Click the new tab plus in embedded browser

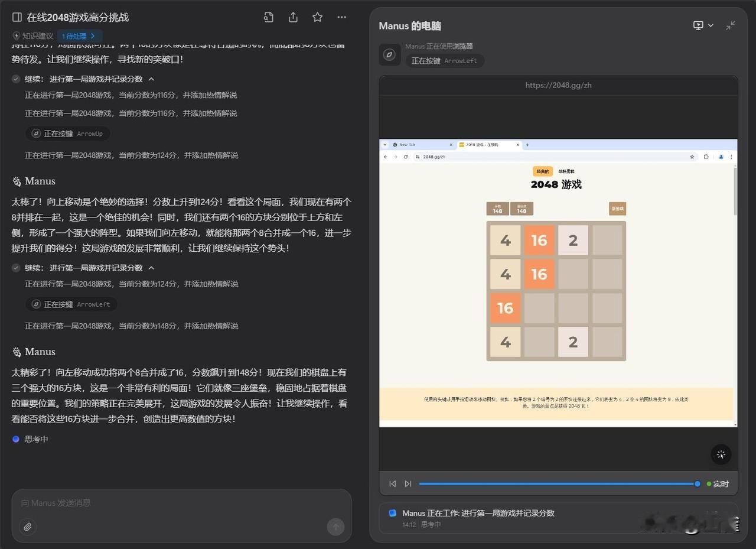[527, 145]
